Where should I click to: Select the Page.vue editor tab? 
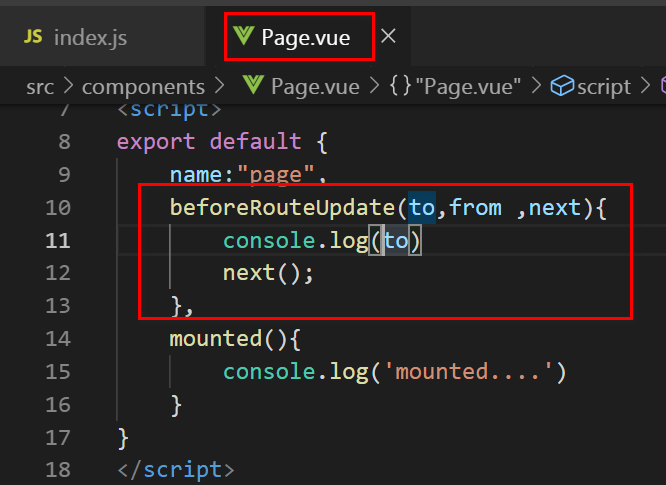[x=308, y=37]
